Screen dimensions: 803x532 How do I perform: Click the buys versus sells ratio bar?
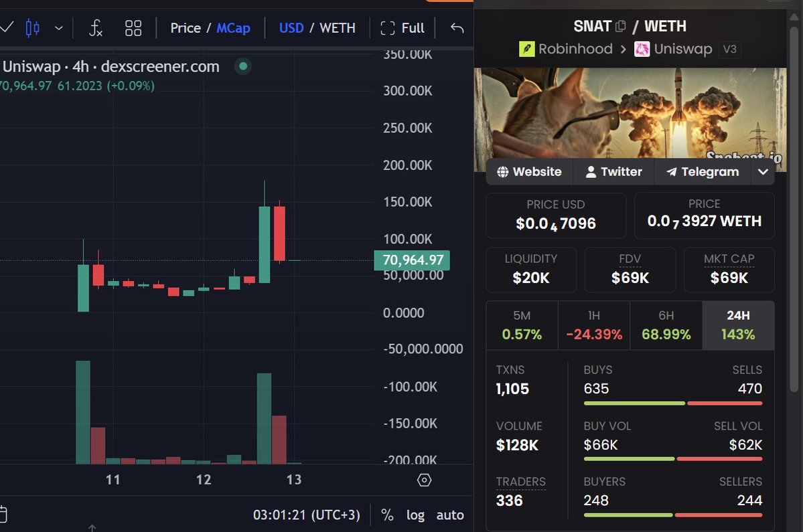click(673, 403)
